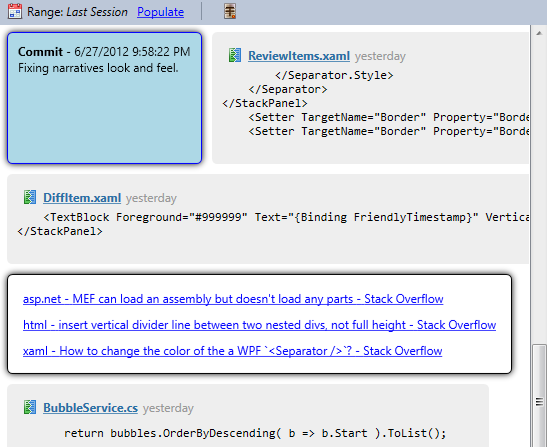
Task: Click the Populate link
Action: tap(160, 12)
